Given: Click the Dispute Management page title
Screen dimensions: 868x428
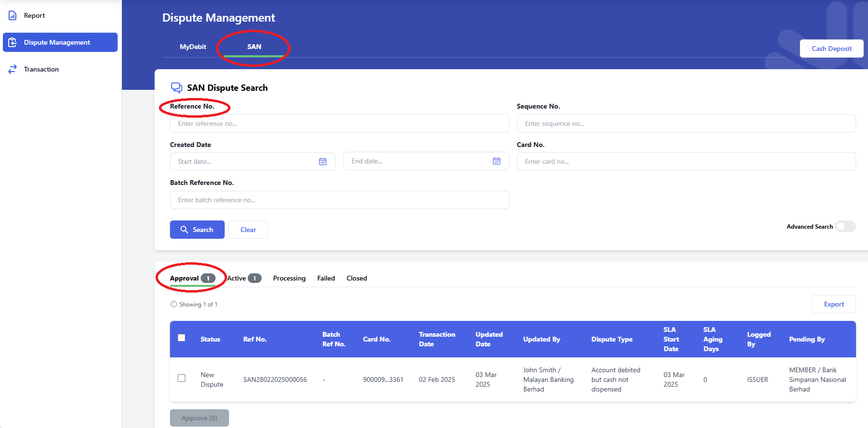Looking at the screenshot, I should [x=218, y=18].
